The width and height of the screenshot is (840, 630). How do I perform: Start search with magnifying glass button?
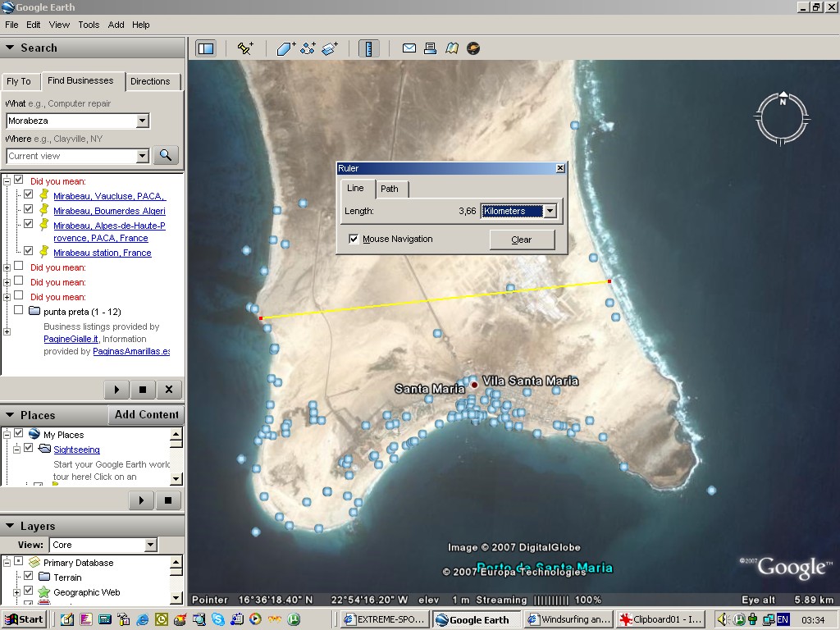click(x=166, y=155)
